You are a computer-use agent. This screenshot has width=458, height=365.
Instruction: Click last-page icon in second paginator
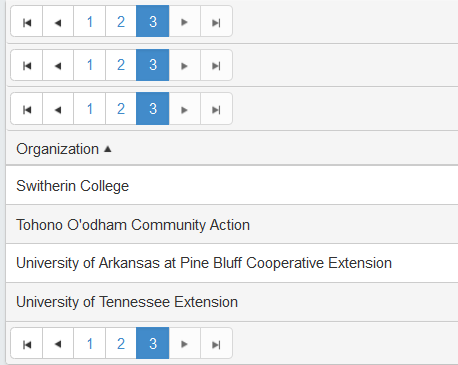click(x=216, y=65)
